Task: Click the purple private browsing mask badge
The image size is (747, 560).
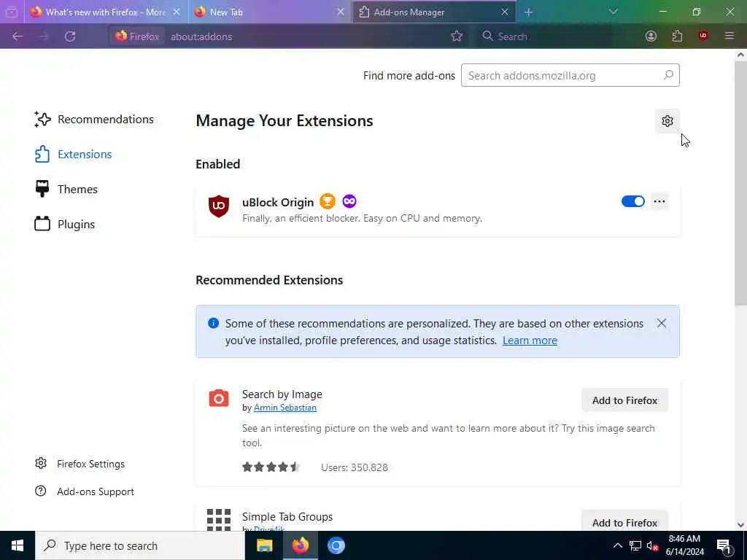Action: (x=349, y=201)
